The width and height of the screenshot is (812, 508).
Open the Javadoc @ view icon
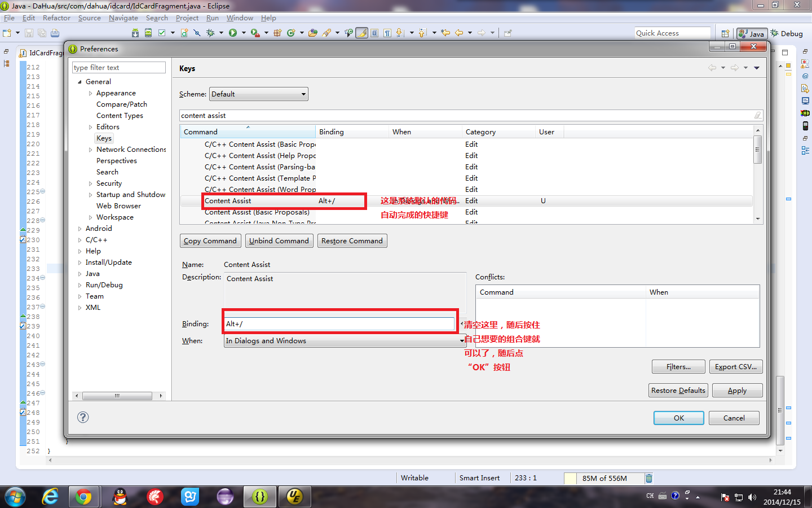tap(805, 76)
